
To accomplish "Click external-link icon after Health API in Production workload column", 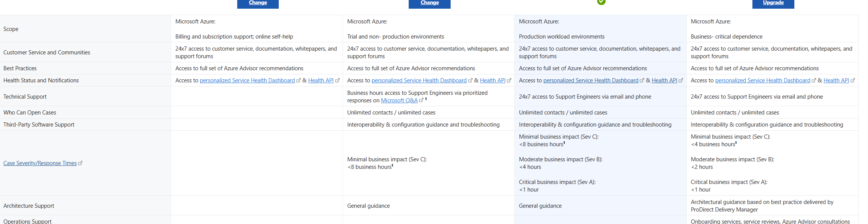I will click(681, 80).
